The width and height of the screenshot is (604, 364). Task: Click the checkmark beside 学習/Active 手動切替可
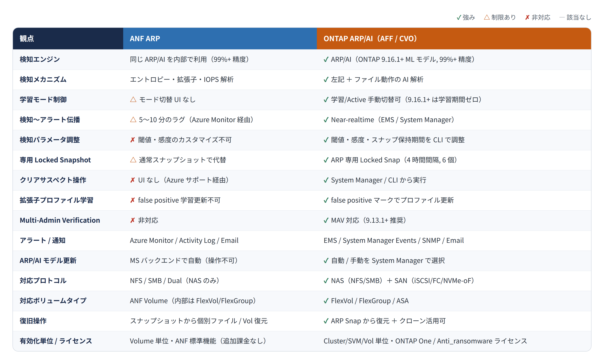coord(326,100)
